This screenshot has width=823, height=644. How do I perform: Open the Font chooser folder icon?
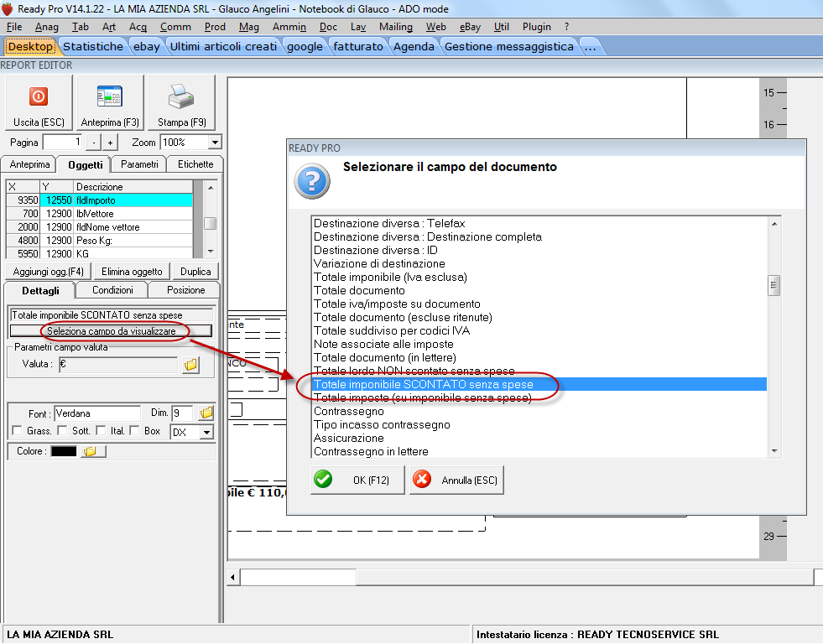click(206, 413)
